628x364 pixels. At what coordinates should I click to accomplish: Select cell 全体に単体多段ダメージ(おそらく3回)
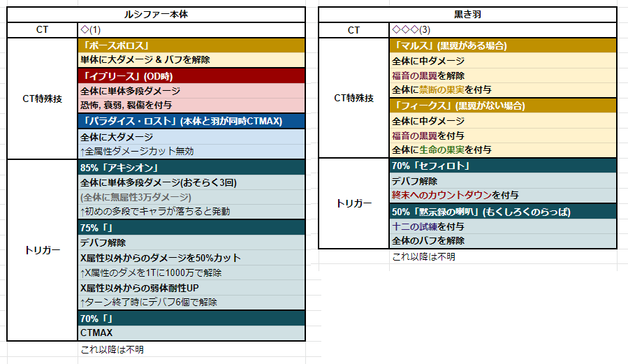pos(191,182)
